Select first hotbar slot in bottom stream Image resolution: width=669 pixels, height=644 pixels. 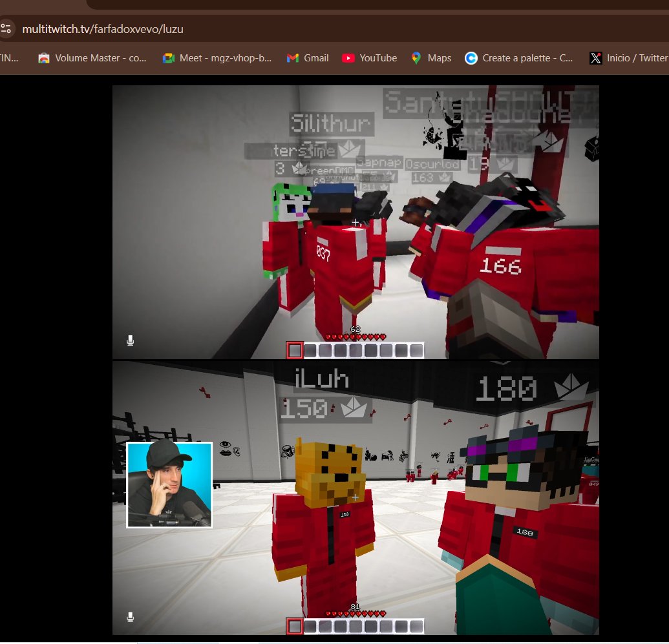pos(294,627)
